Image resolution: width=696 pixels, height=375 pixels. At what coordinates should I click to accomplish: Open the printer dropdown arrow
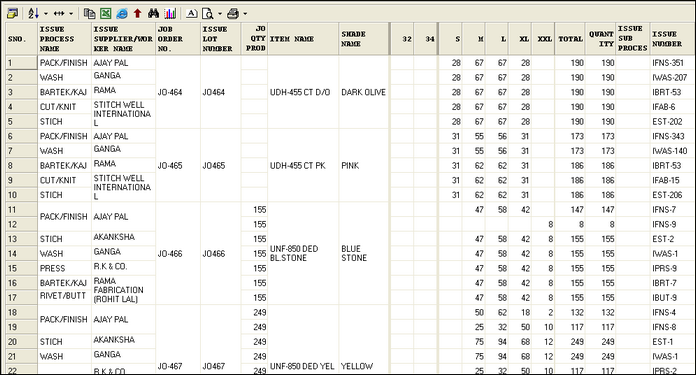(x=245, y=14)
